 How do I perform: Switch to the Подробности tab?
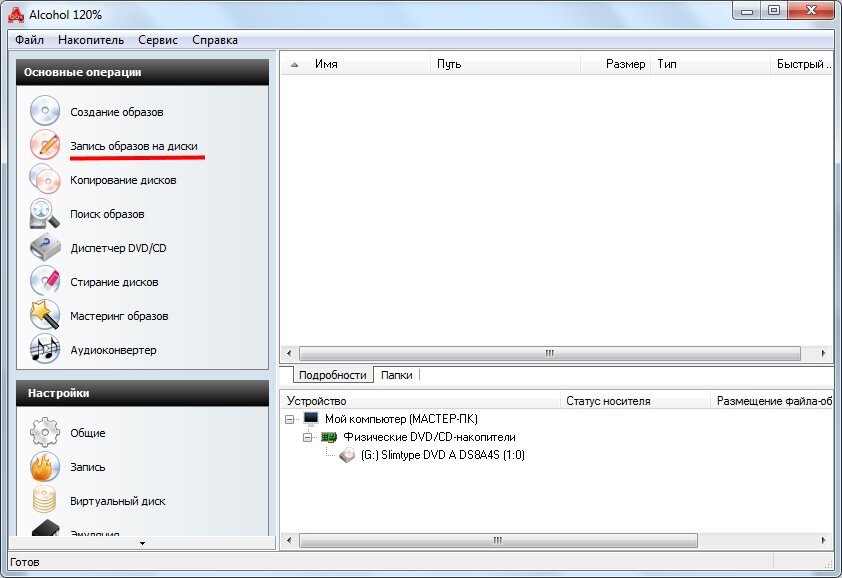(x=332, y=375)
